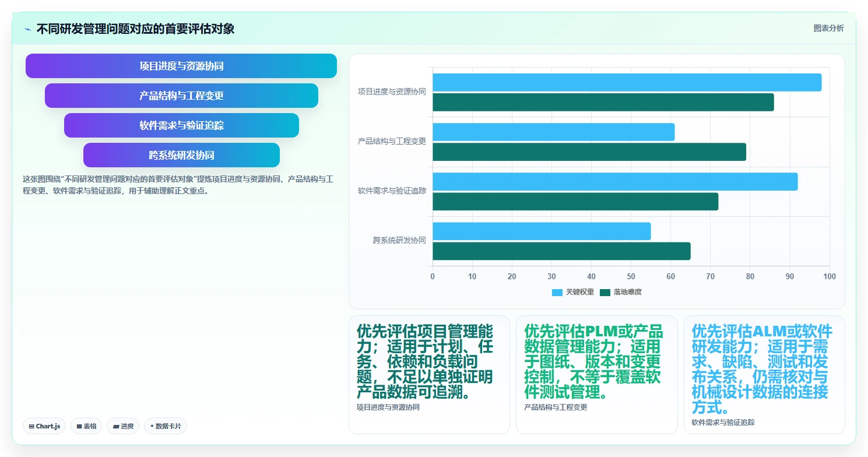Click the description paragraph starting 这张图围绕
The height and width of the screenshot is (457, 868).
click(178, 184)
